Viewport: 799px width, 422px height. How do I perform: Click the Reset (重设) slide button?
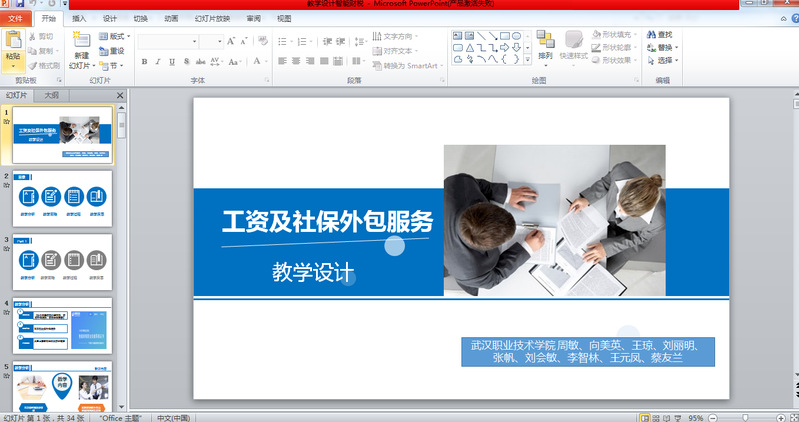(x=114, y=50)
